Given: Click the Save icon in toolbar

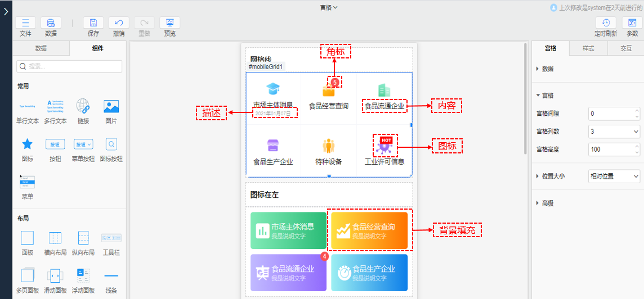Looking at the screenshot, I should 93,23.
